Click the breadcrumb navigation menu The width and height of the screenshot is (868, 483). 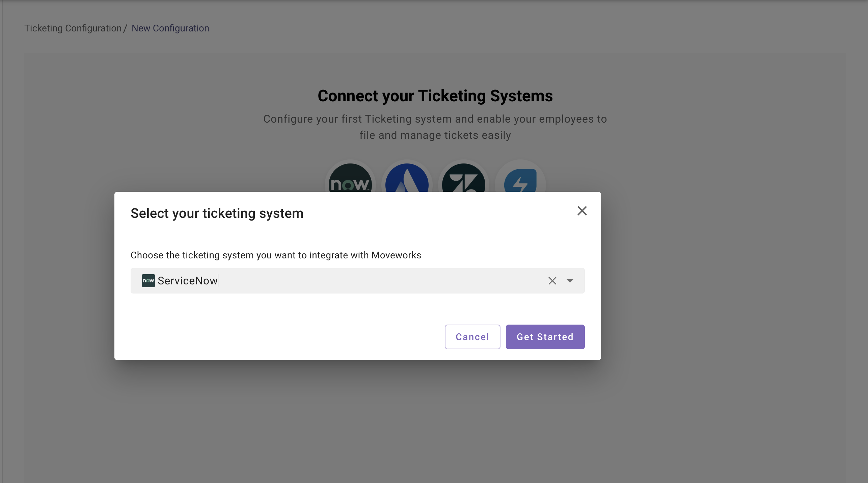tap(116, 28)
